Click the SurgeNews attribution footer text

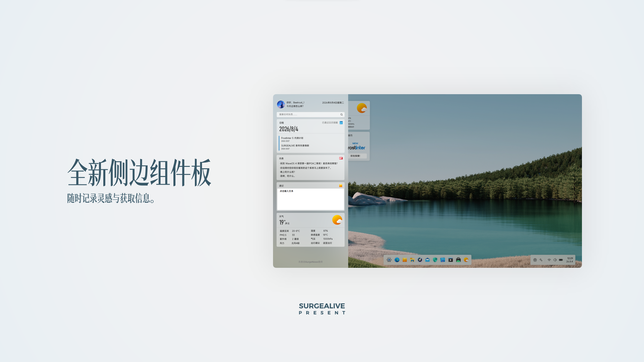coord(310,262)
